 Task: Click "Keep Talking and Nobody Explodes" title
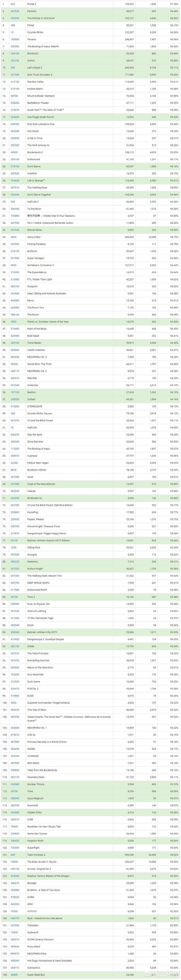[x=46, y=293]
